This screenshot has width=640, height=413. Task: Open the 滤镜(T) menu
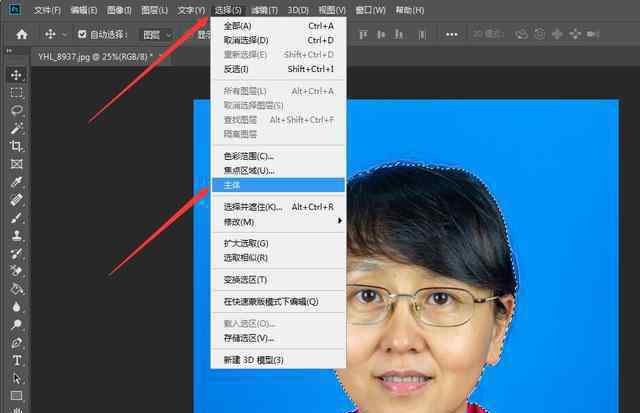(264, 10)
